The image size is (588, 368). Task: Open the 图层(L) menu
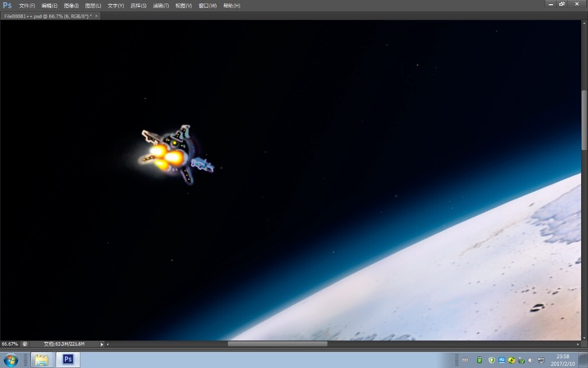pyautogui.click(x=93, y=6)
